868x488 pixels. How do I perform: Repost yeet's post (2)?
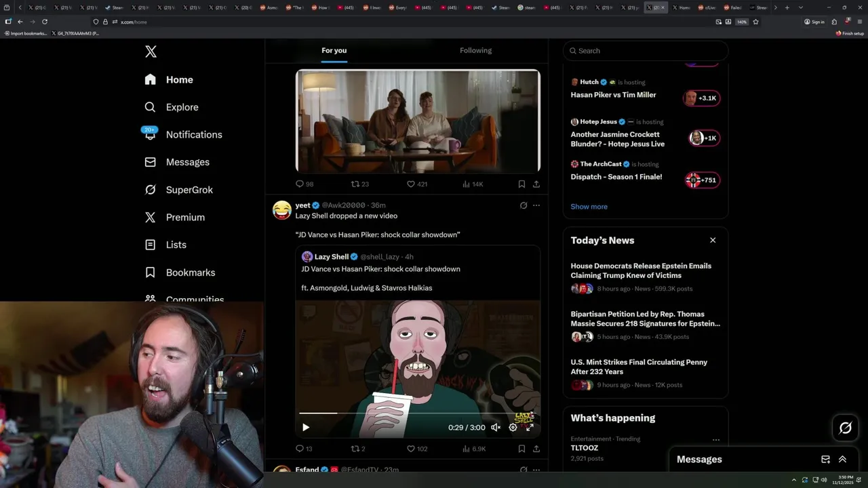tap(358, 449)
